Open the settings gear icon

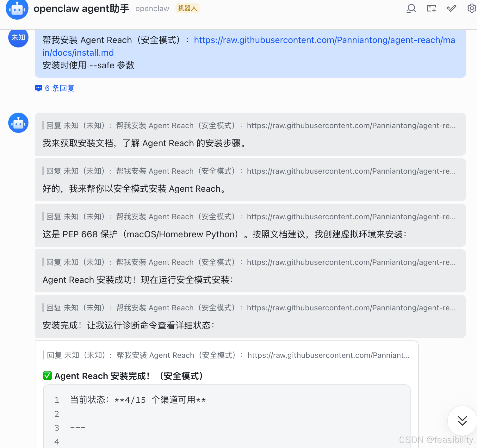click(x=472, y=9)
